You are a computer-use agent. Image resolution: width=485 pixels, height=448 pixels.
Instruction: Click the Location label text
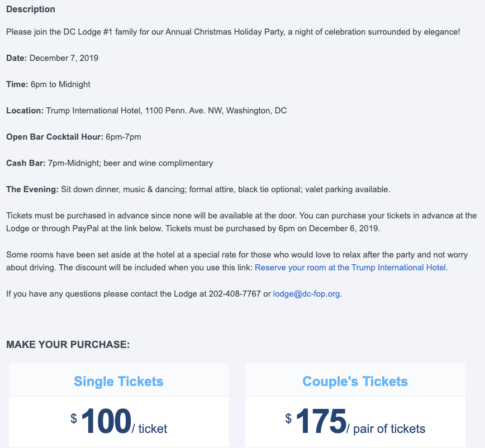coord(25,111)
